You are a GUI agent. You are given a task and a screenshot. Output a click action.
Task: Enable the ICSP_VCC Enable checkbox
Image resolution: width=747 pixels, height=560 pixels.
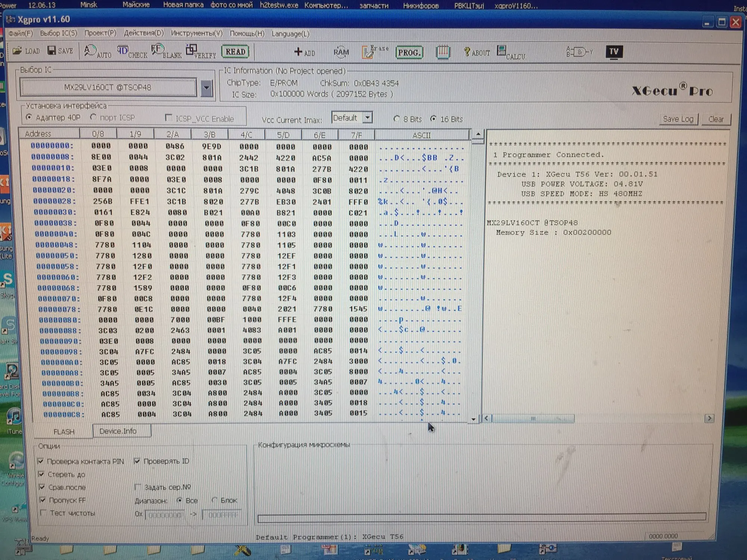coord(169,118)
